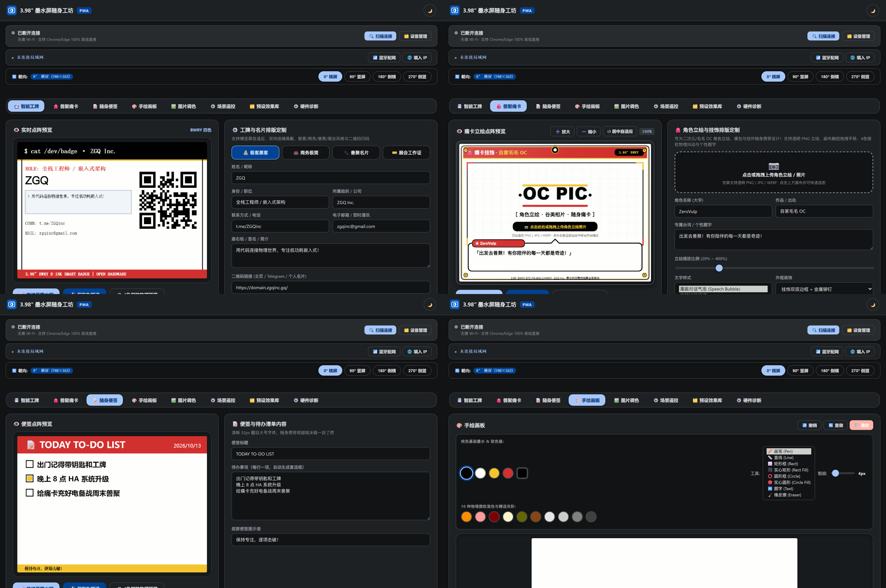Adjust the 立绘缩放比例 slider
Image resolution: width=886 pixels, height=588 pixels.
pyautogui.click(x=774, y=268)
